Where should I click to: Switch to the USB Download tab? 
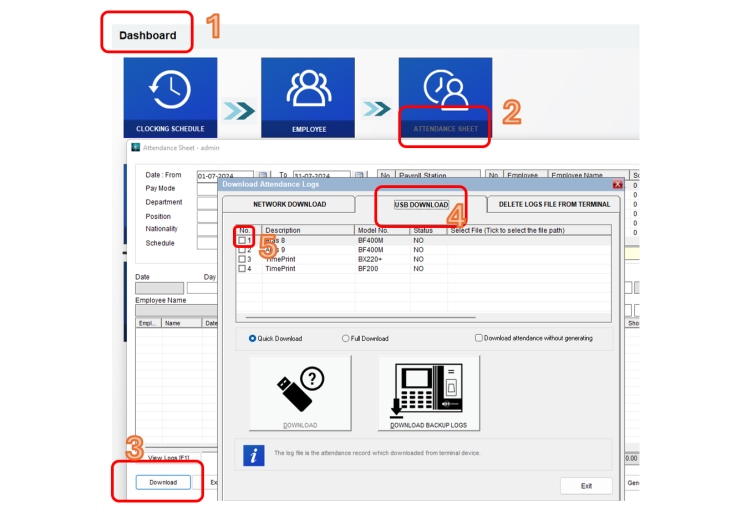[421, 204]
